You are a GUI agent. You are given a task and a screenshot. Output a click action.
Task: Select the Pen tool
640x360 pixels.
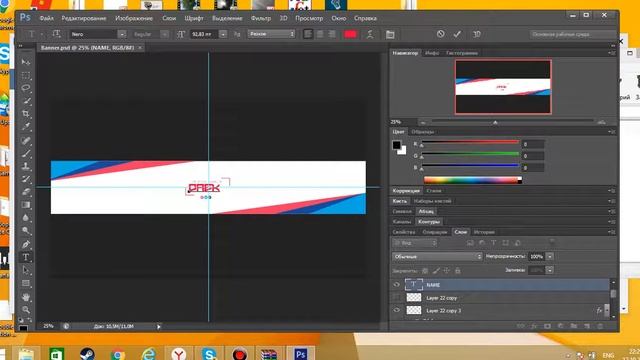(x=26, y=244)
